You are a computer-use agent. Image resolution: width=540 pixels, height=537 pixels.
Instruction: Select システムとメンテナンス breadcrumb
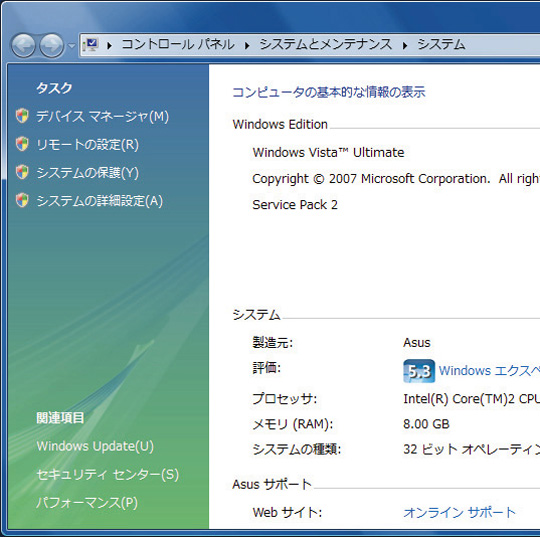click(326, 44)
